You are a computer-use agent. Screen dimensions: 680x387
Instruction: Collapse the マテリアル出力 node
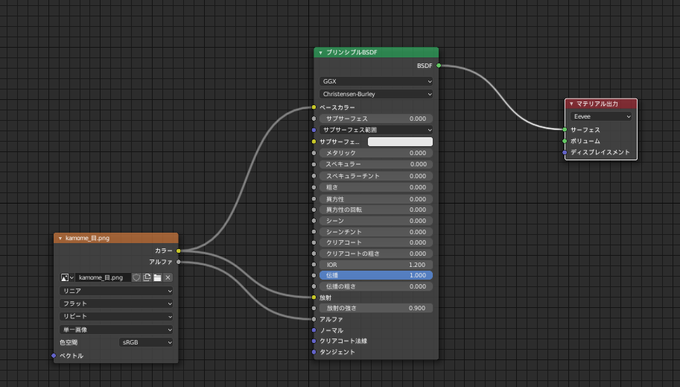click(572, 104)
